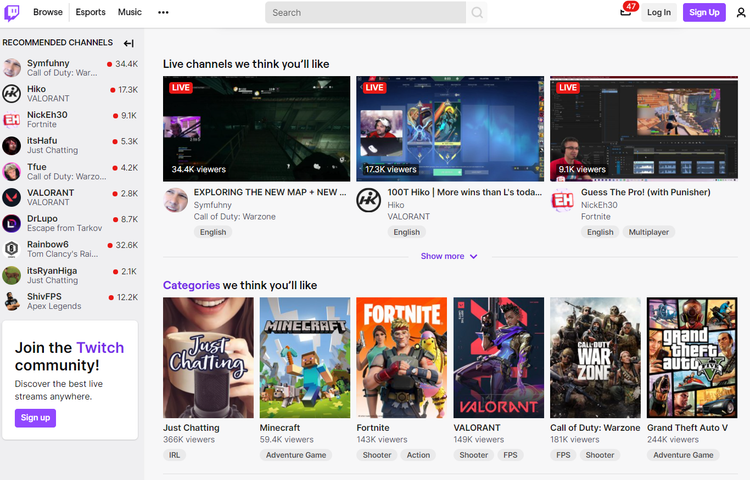Open the Minecraft category title link

coord(280,428)
